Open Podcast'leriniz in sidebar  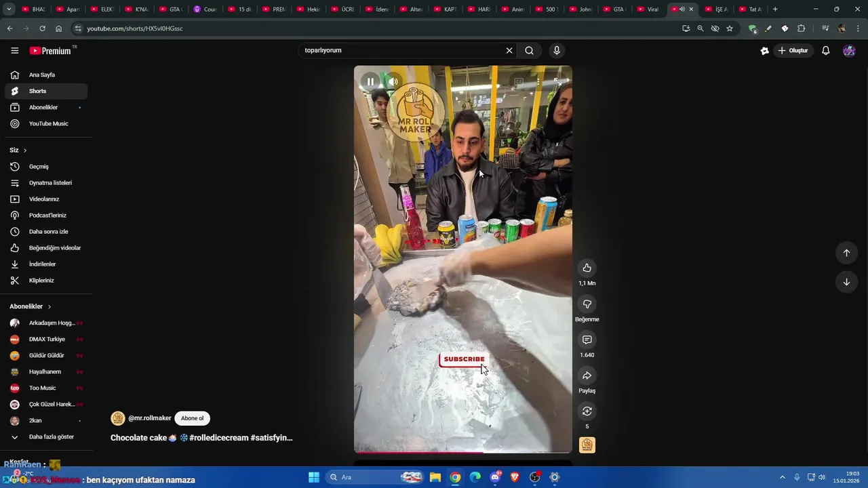[46, 216]
